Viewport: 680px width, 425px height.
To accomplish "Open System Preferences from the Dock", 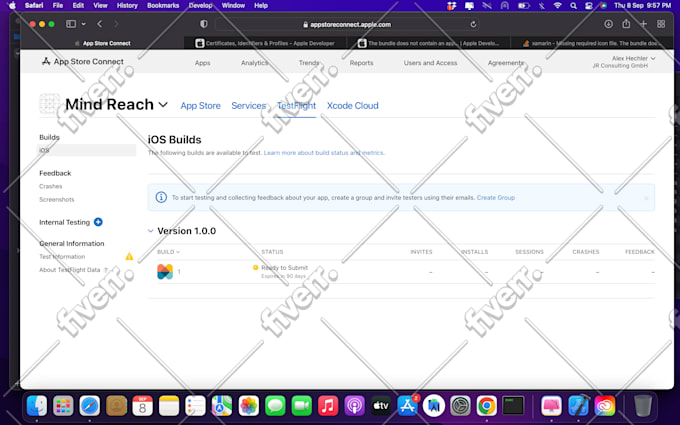I will pyautogui.click(x=460, y=406).
